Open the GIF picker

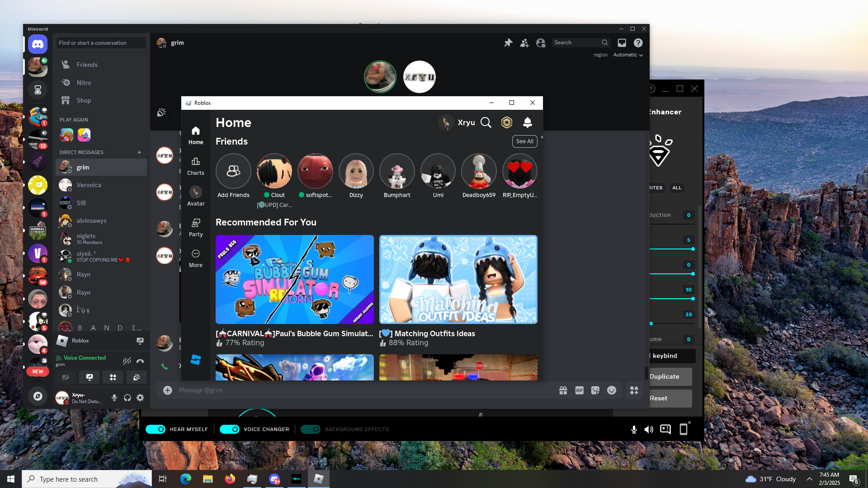tap(579, 390)
